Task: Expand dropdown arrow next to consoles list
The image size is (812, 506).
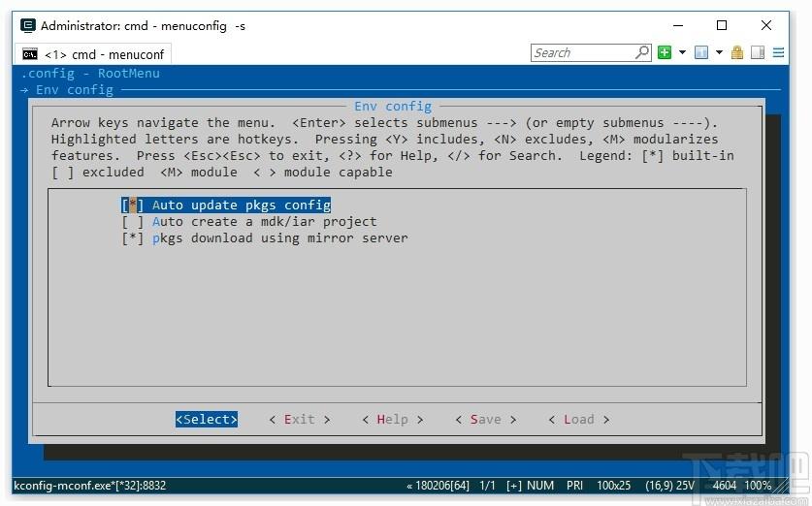Action: tap(719, 52)
